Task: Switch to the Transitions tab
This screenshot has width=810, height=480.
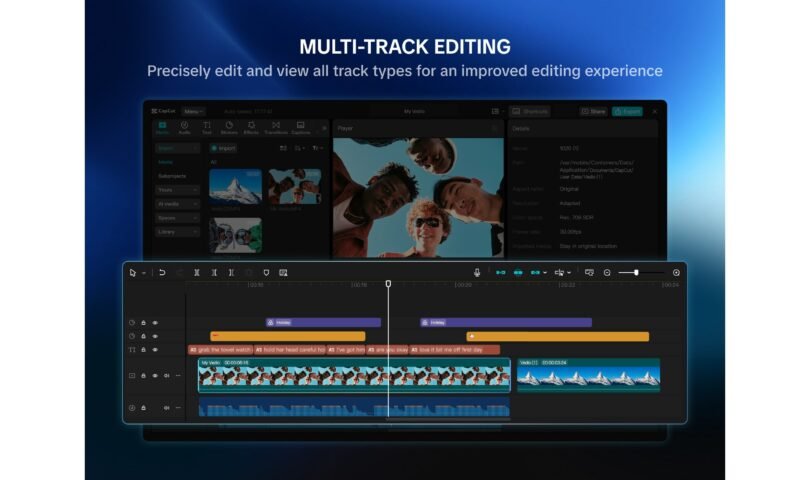Action: pyautogui.click(x=274, y=127)
